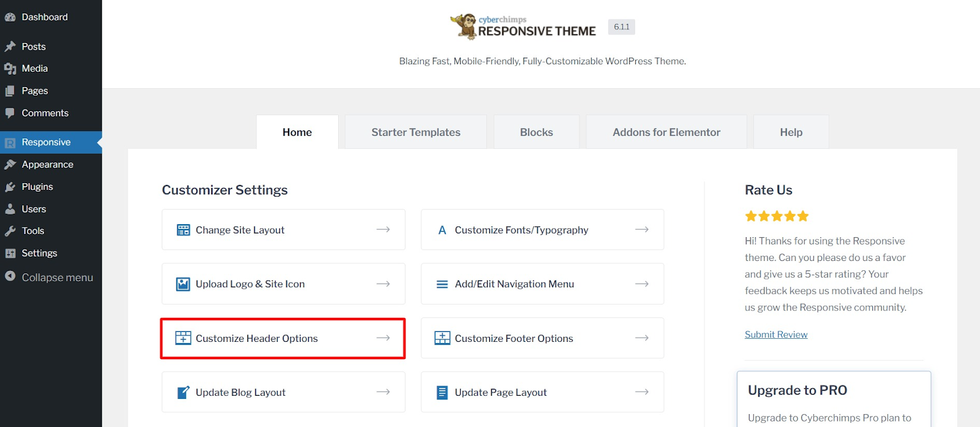The image size is (980, 427).
Task: Click the Customize Footer Options layout icon
Action: [442, 338]
